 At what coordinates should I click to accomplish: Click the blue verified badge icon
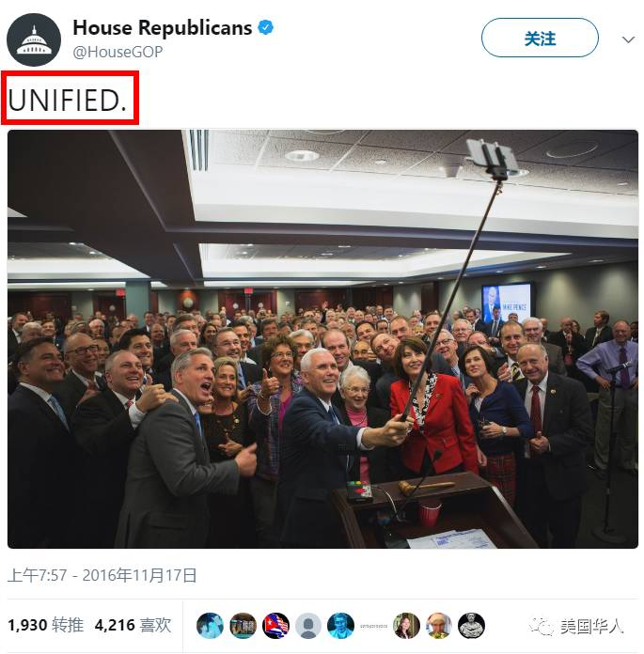265,27
